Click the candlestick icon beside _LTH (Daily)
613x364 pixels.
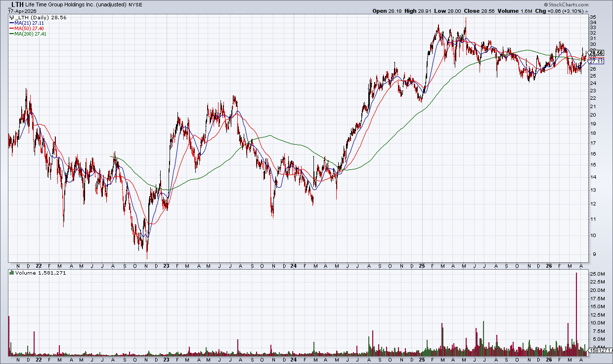(x=11, y=17)
